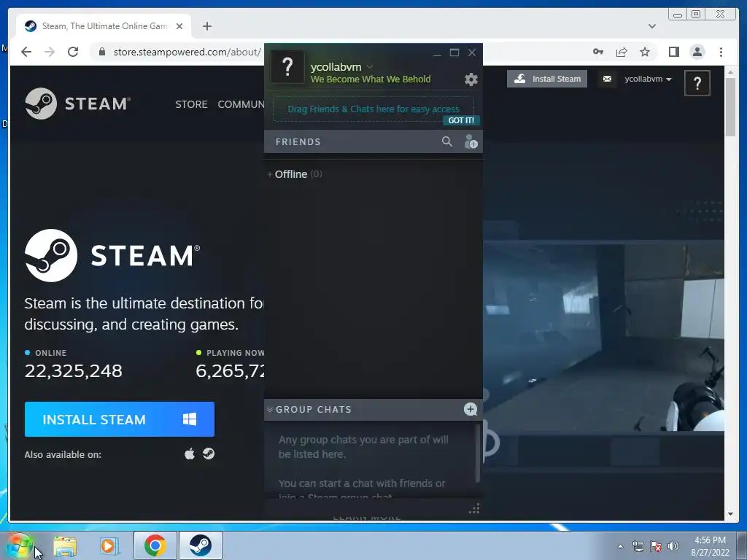Screen dimensions: 747x560
Task: Select the SteamOS download icon
Action: pos(209,454)
